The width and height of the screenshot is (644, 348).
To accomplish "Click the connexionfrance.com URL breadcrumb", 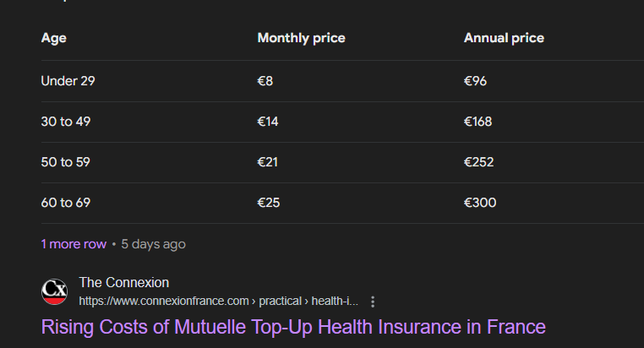I will point(219,302).
